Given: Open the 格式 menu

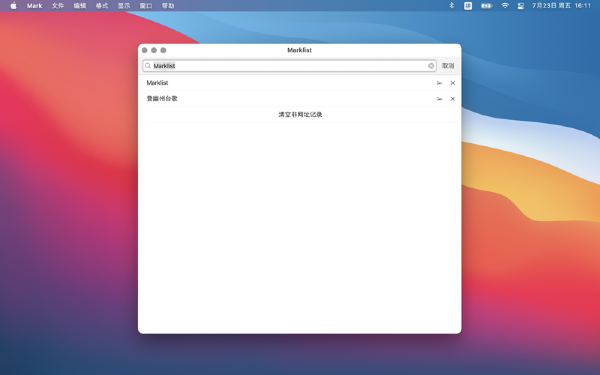Looking at the screenshot, I should [x=102, y=6].
